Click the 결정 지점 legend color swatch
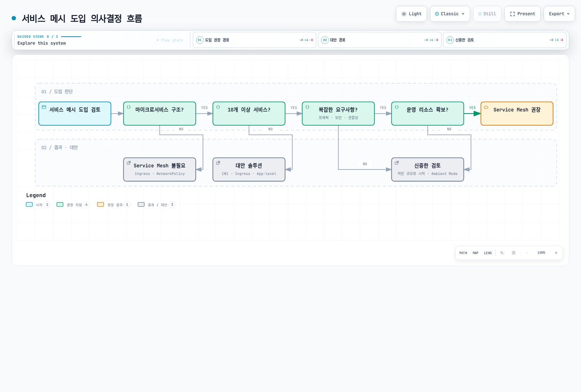581x392 pixels. pos(60,205)
